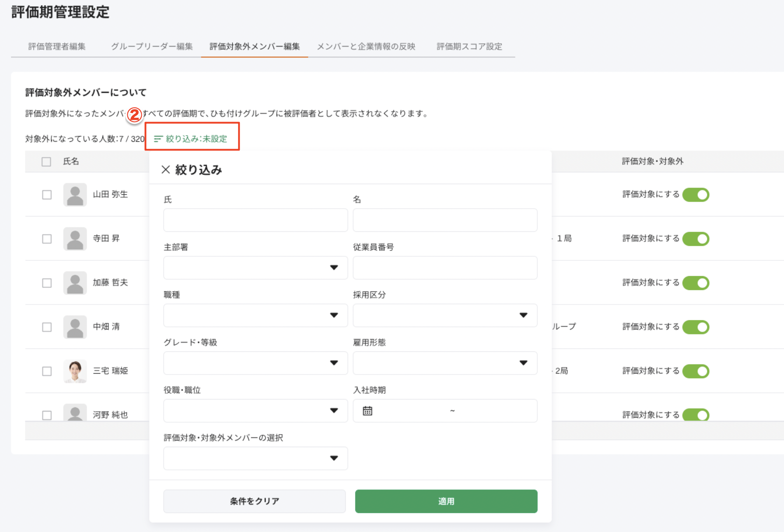
Task: Click the calendar icon in 入社時期 field
Action: [x=367, y=411]
